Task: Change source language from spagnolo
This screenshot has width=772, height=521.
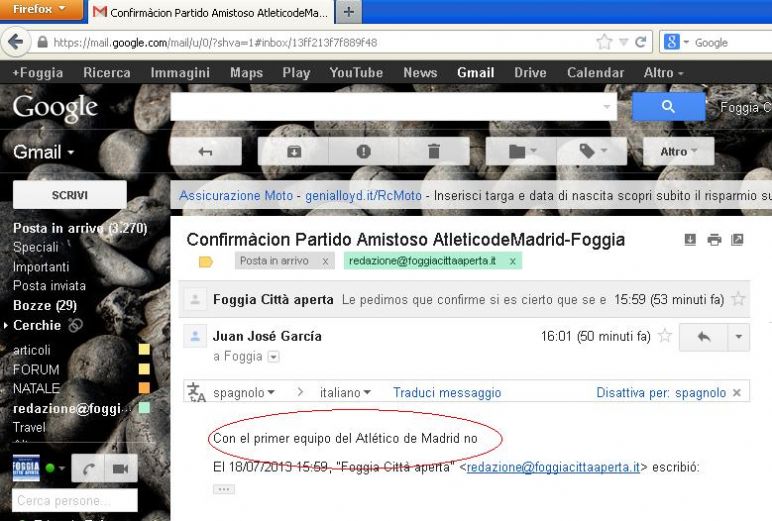Action: click(244, 392)
